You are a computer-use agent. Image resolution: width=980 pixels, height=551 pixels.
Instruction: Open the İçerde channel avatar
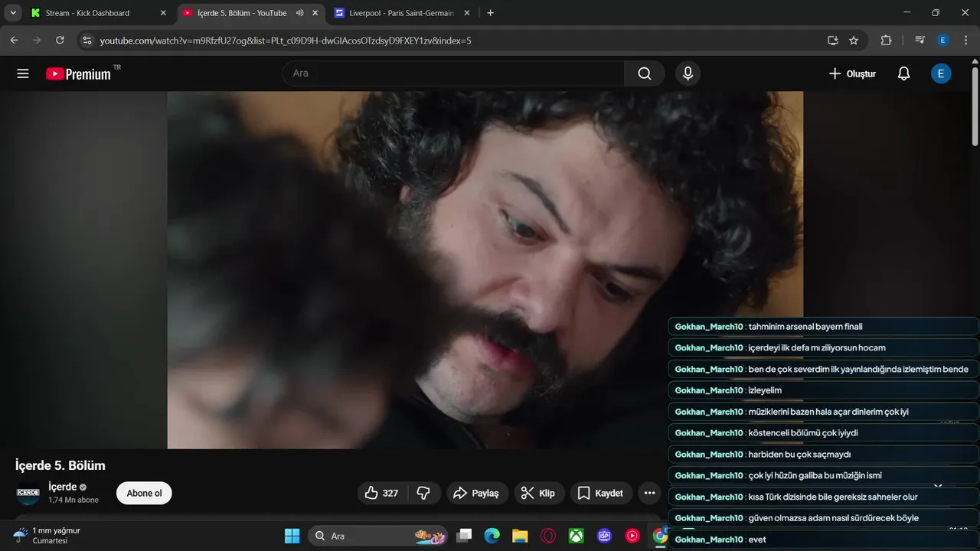(x=28, y=493)
